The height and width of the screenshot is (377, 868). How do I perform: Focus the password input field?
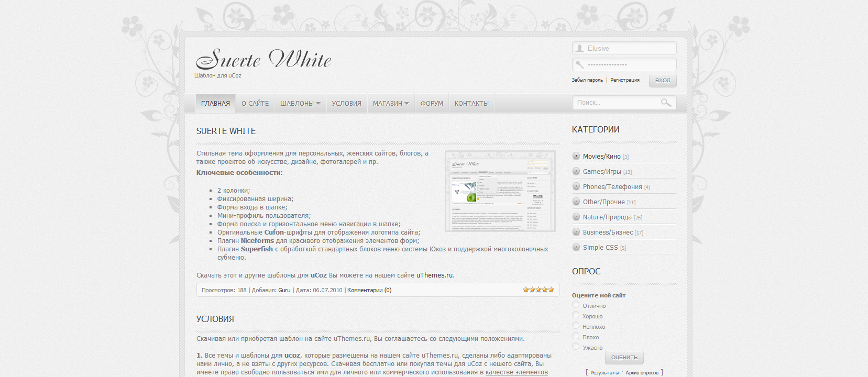point(624,64)
